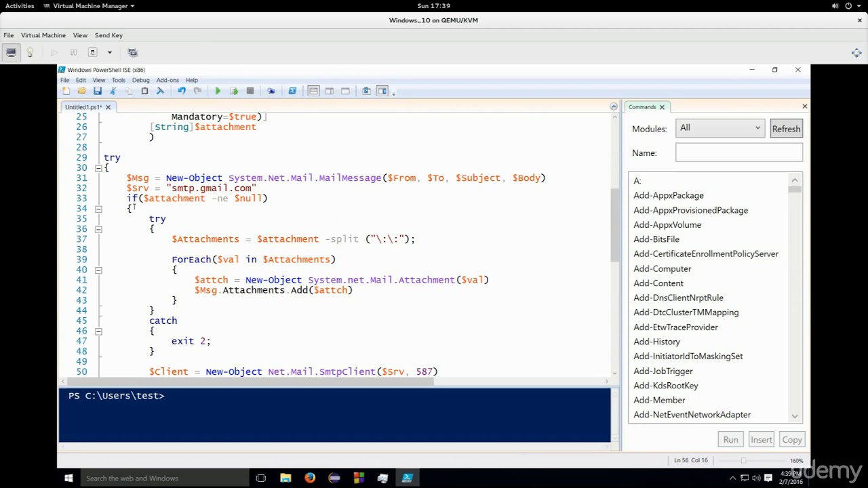Viewport: 868px width, 488px height.
Task: Open shutdown options dropdown arrow
Action: [109, 52]
